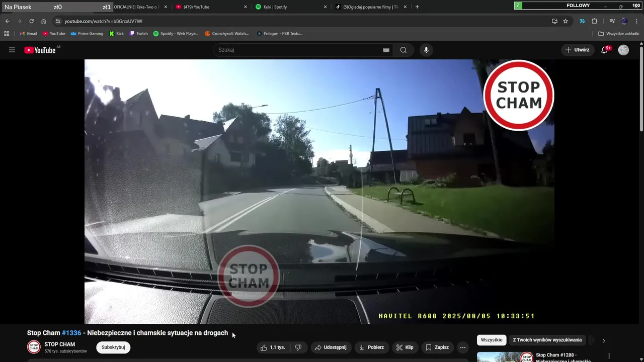The image size is (644, 362).
Task: View site information icon in address bar
Action: point(58,21)
